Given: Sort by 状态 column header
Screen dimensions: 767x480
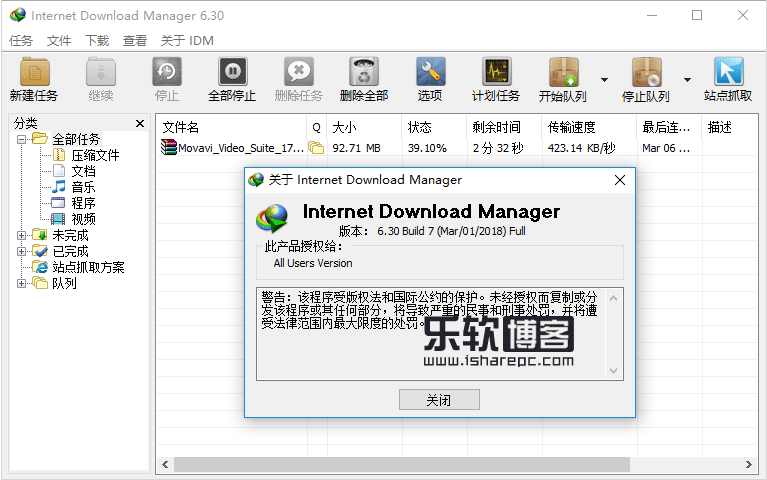Looking at the screenshot, I should point(434,128).
